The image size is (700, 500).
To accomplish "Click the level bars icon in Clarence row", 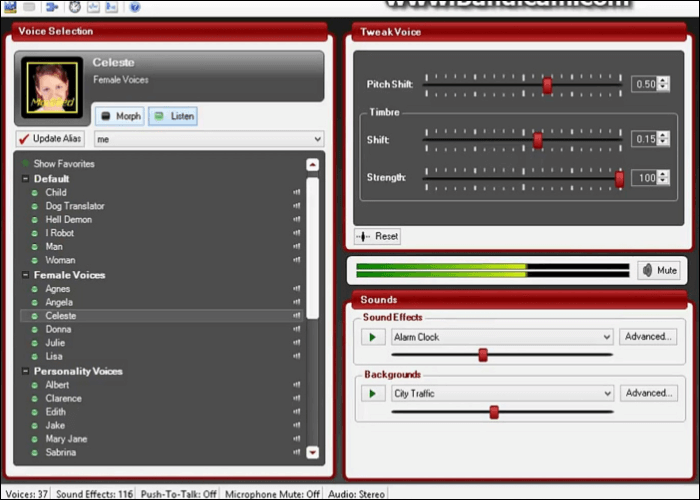I will 296,398.
